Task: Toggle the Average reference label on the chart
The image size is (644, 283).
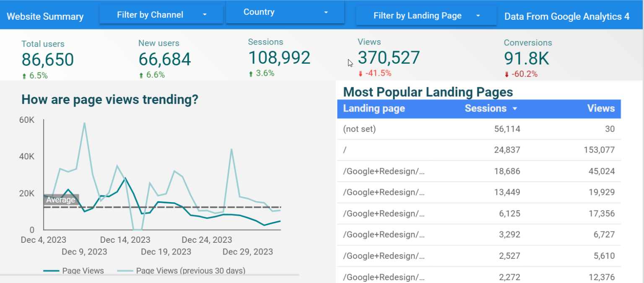Action: pos(61,200)
